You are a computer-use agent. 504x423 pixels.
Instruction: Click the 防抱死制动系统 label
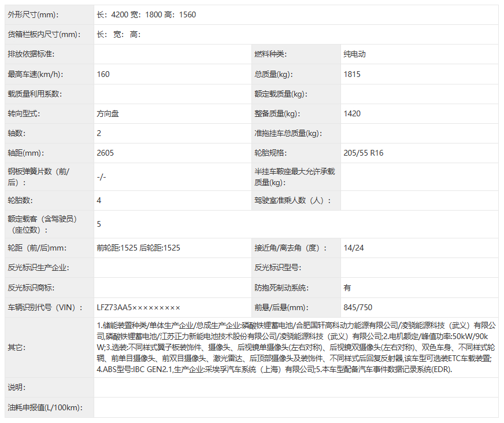point(281,288)
